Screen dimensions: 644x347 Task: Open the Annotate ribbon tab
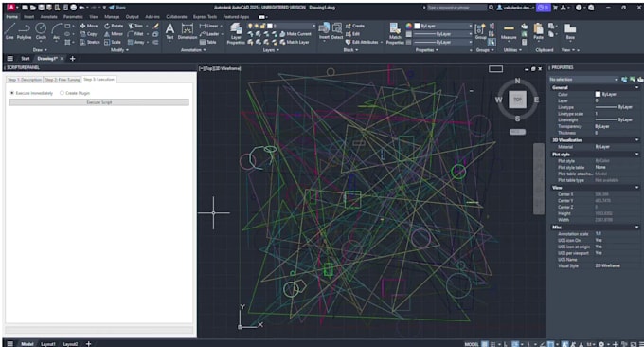click(48, 17)
